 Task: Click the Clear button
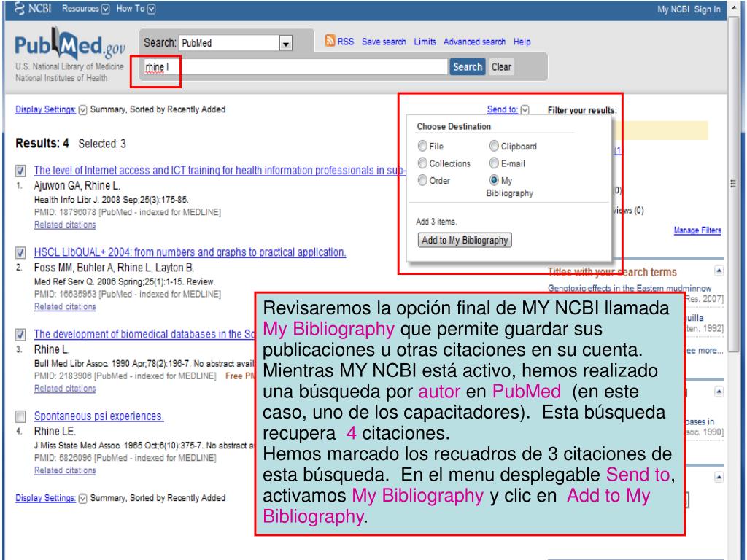[x=501, y=66]
